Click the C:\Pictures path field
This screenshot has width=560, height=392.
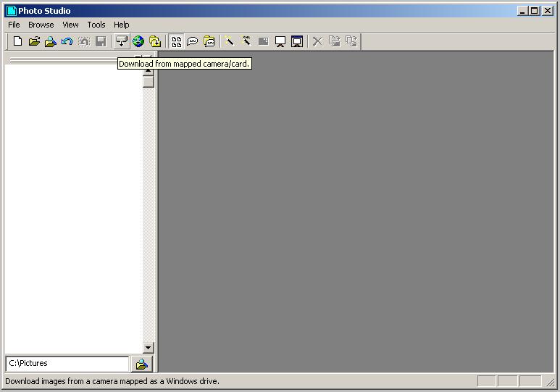tap(67, 364)
